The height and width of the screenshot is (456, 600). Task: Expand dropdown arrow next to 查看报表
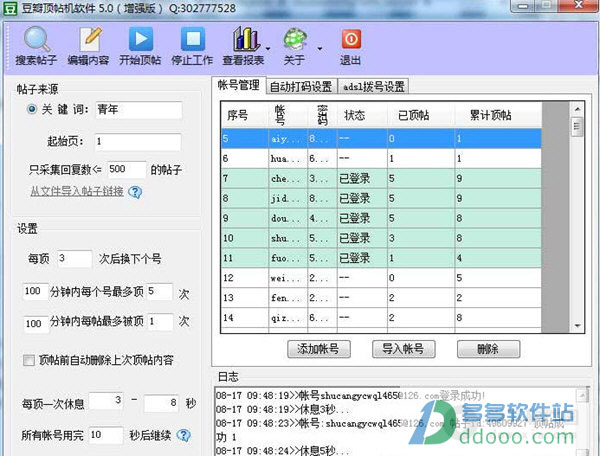(268, 49)
